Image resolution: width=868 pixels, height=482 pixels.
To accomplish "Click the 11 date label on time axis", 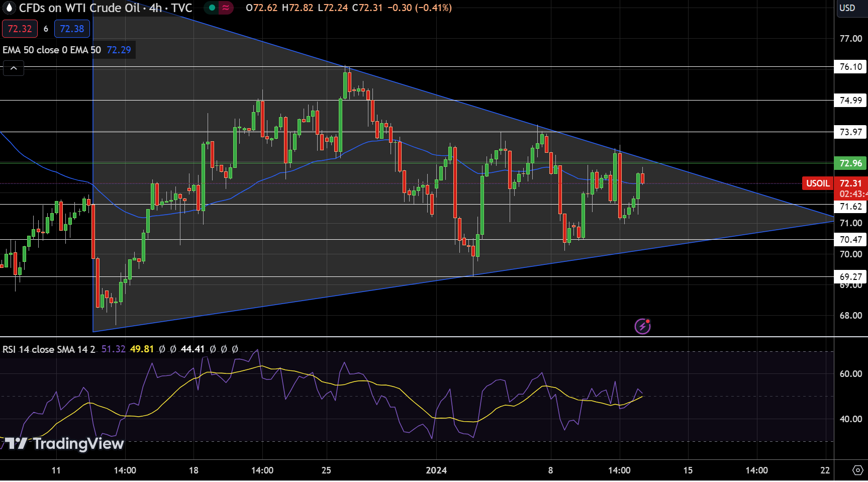I will (x=56, y=470).
